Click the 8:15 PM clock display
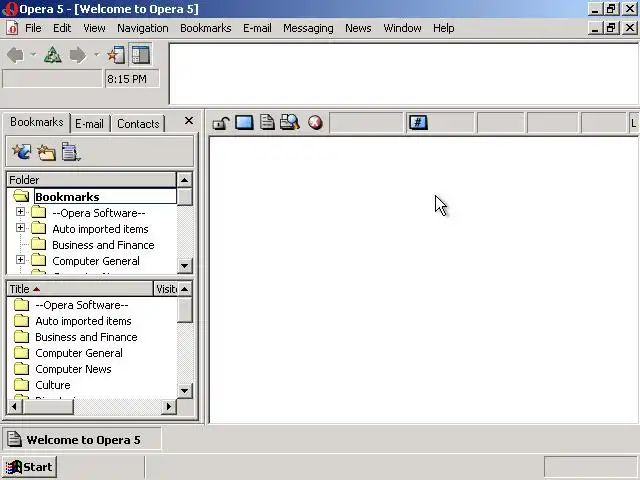The height and width of the screenshot is (480, 640). pyautogui.click(x=132, y=78)
